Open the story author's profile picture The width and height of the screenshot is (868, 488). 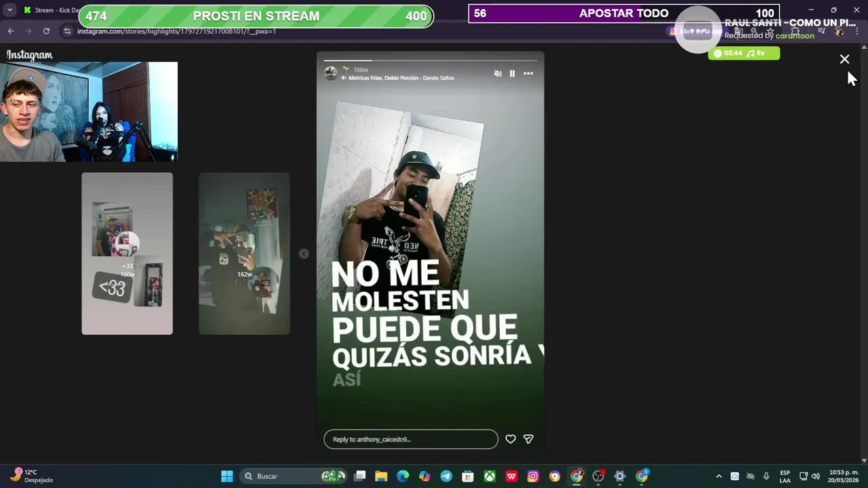coord(330,73)
